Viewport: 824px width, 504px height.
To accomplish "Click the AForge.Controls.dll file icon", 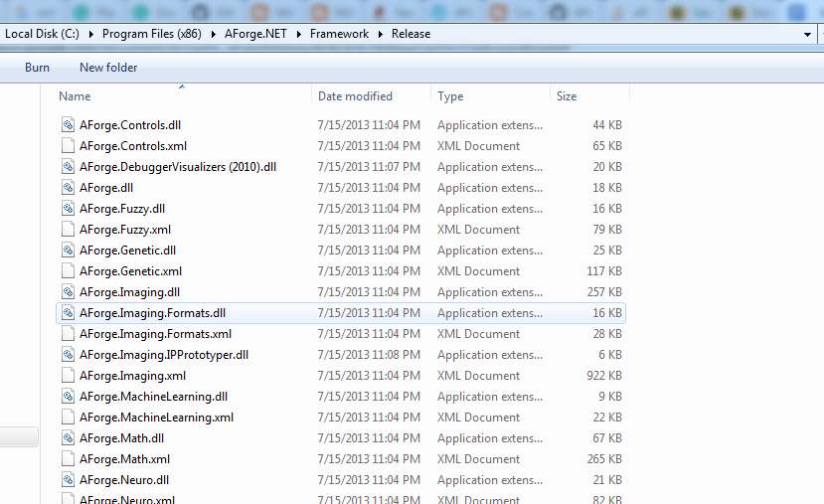I will 68,125.
